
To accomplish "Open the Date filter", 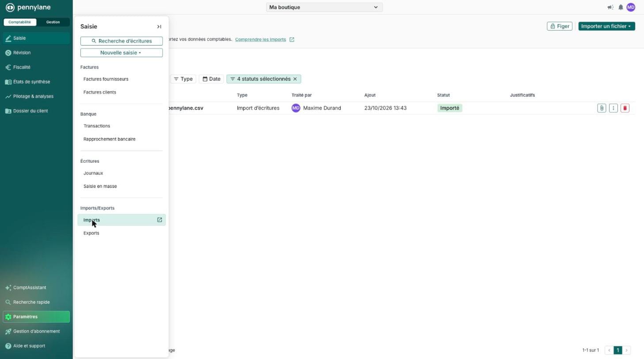I will click(x=211, y=79).
